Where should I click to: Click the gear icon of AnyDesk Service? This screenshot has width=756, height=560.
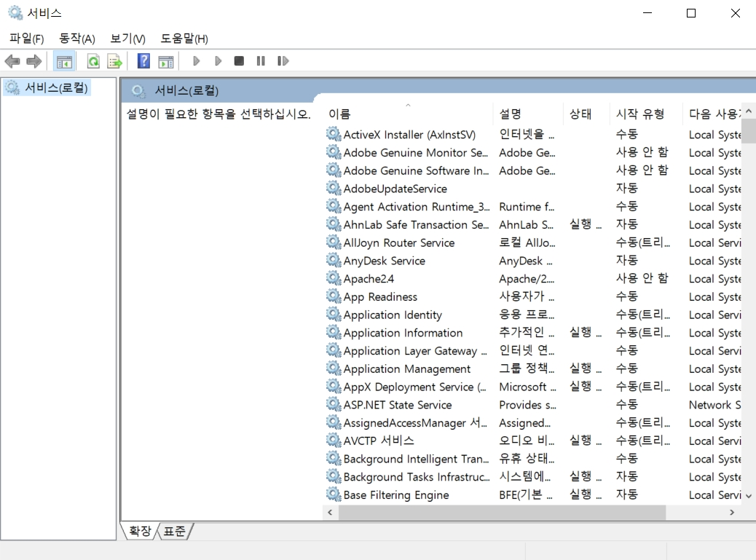click(x=333, y=260)
